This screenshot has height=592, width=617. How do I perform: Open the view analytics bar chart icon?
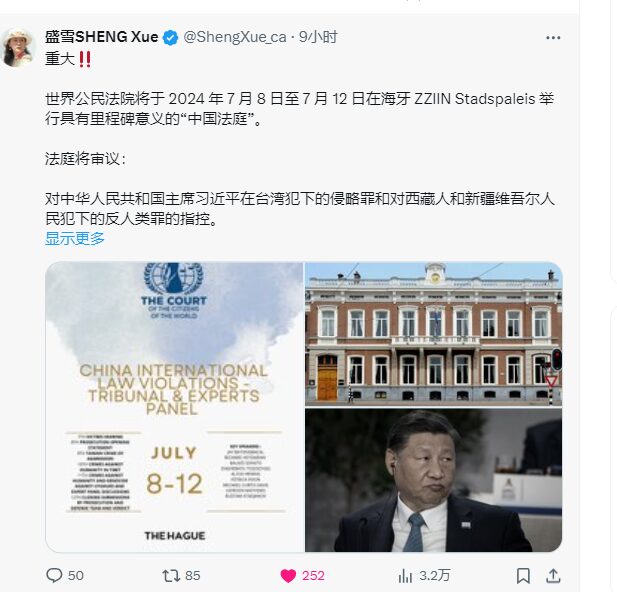(405, 577)
